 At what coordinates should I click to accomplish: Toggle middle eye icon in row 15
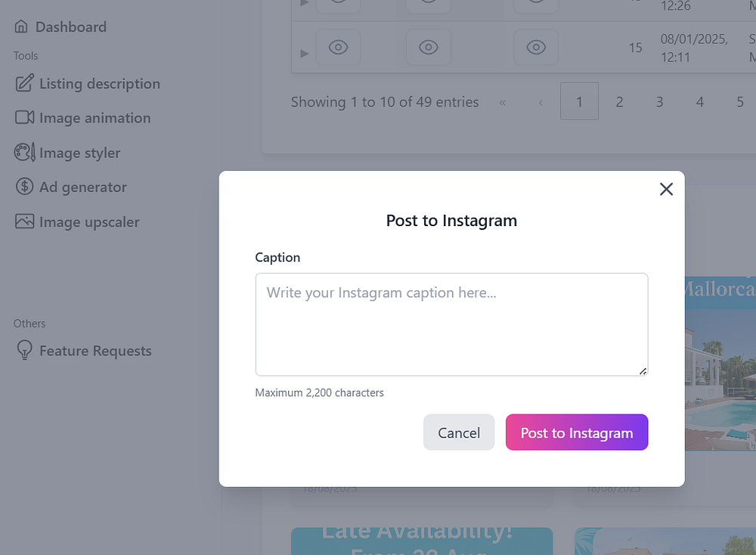[429, 48]
